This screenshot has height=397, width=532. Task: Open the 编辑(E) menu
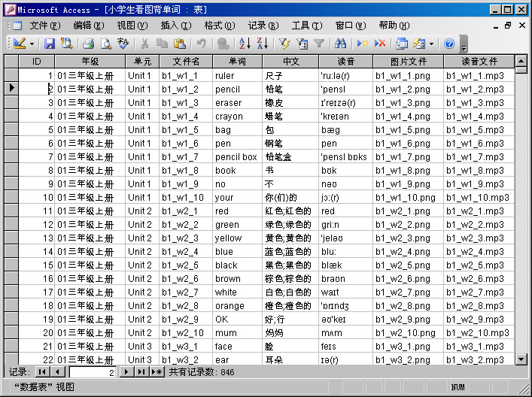(x=89, y=26)
